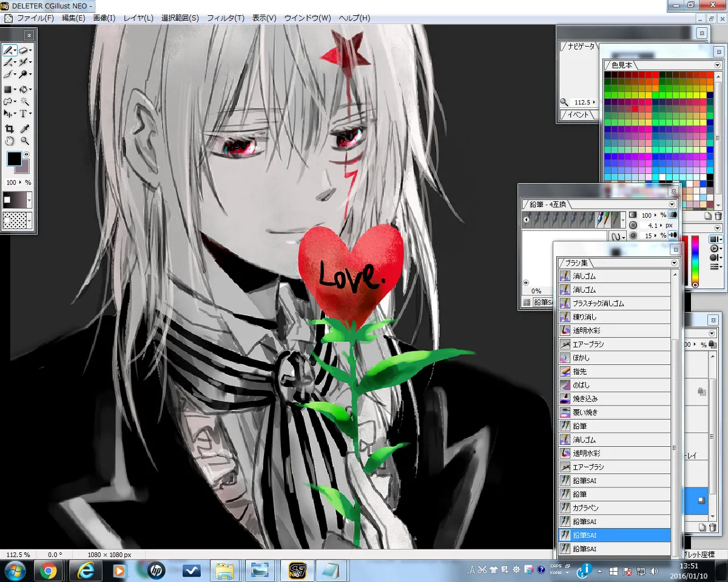Switch to イベント tab
This screenshot has width=728, height=582.
pos(576,115)
